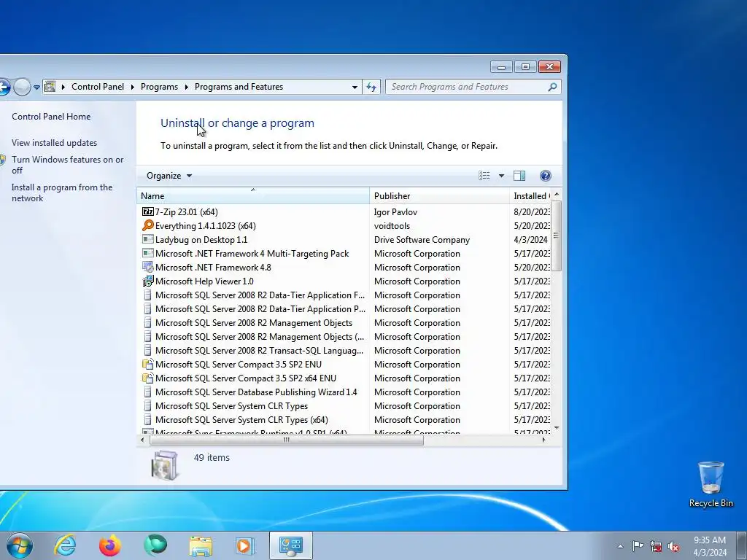Click the change view icon
The image size is (747, 560).
click(484, 176)
